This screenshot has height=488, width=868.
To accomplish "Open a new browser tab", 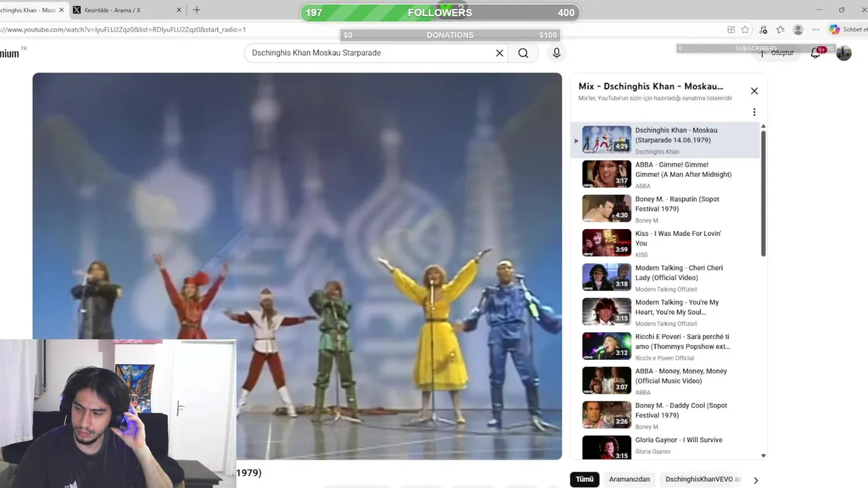I will (x=197, y=10).
